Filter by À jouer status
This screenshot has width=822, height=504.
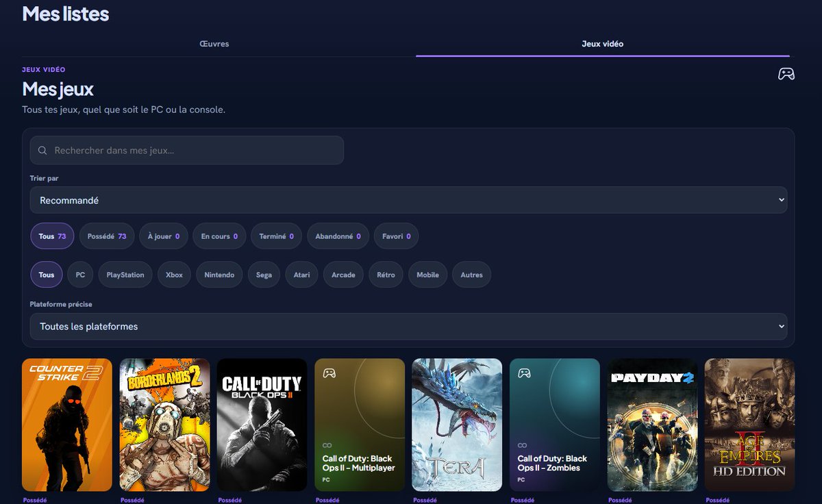[x=164, y=236]
